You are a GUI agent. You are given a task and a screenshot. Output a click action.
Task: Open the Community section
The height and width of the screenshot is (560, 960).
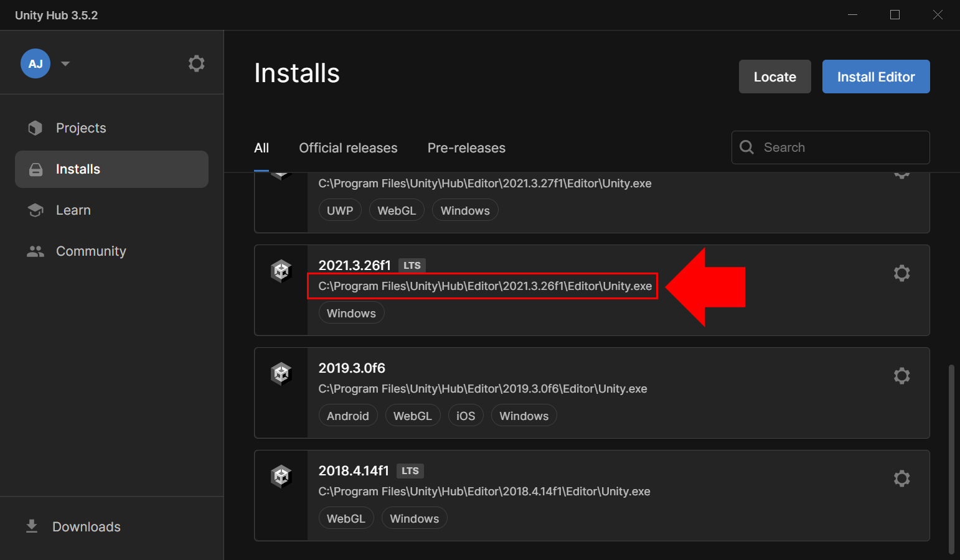[111, 251]
